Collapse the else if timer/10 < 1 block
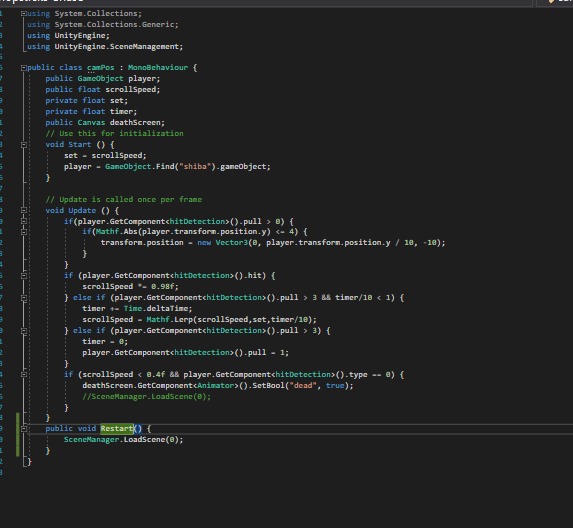The height and width of the screenshot is (528, 573). click(24, 298)
